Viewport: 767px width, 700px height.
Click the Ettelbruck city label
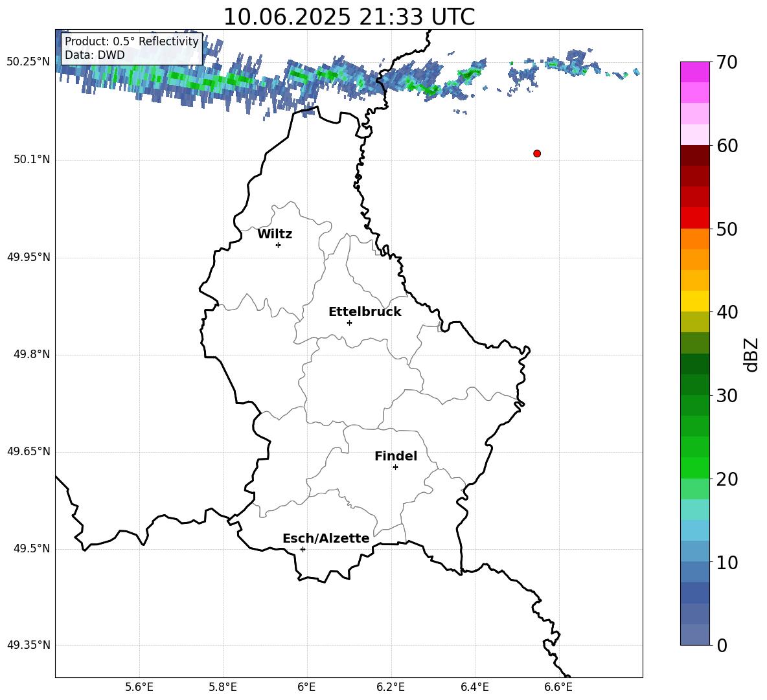365,312
